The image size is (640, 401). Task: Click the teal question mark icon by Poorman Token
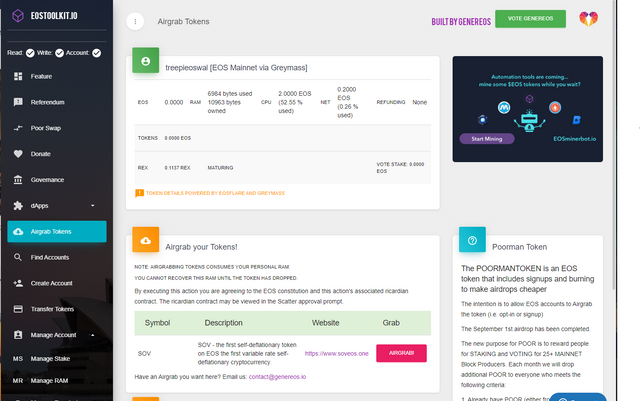click(x=472, y=240)
